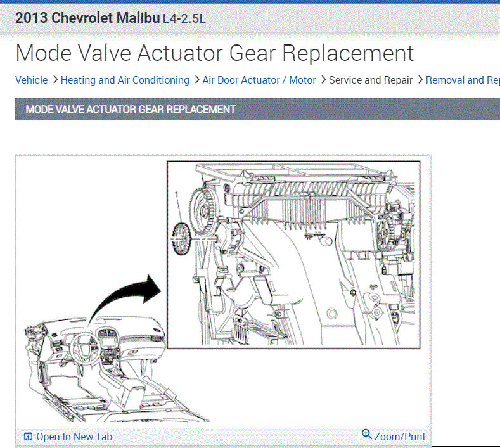Viewport: 500px width, 448px height.
Task: Click the Removal and Replacement breadcrumb link
Action: pos(463,80)
